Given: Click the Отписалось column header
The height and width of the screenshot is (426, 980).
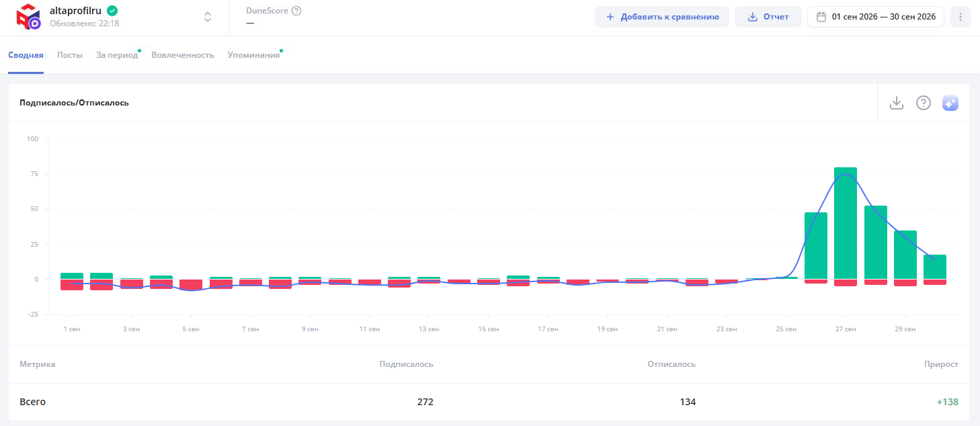Looking at the screenshot, I should click(x=671, y=364).
